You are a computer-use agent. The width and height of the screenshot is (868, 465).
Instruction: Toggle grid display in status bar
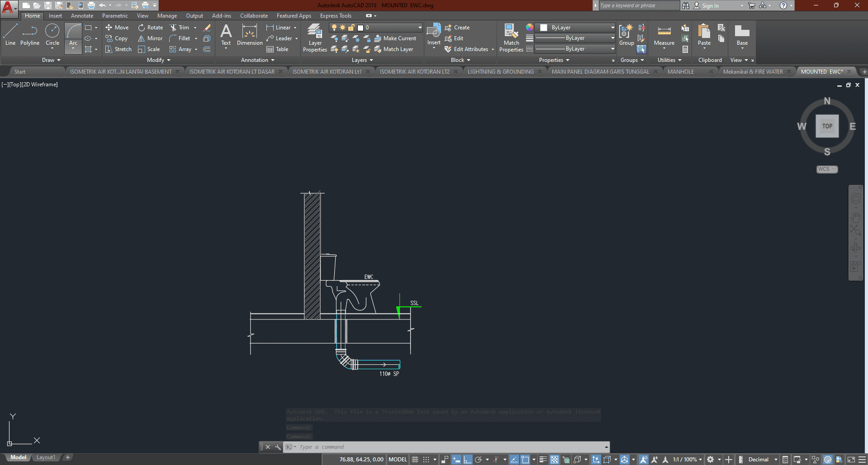tap(415, 460)
